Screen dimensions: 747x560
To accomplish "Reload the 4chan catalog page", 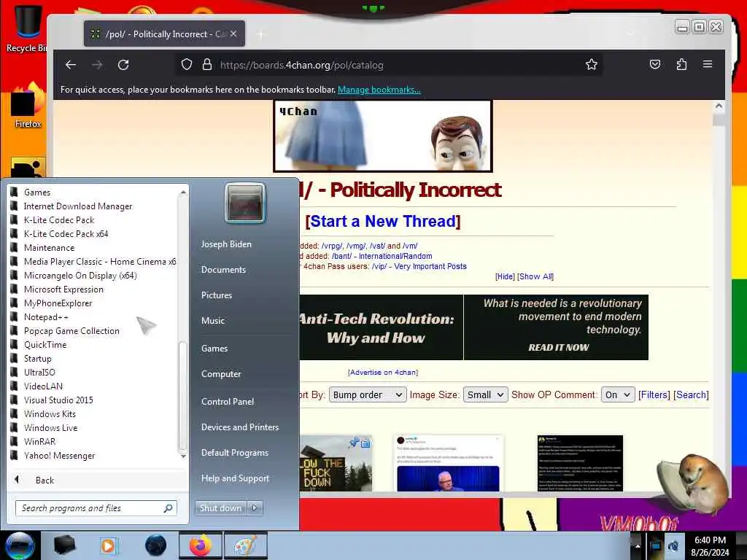I will pos(123,65).
